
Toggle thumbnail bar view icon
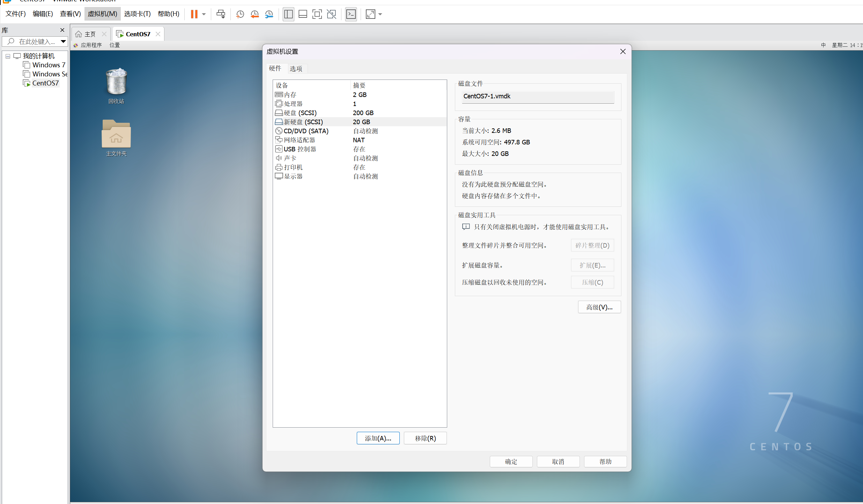click(x=303, y=14)
